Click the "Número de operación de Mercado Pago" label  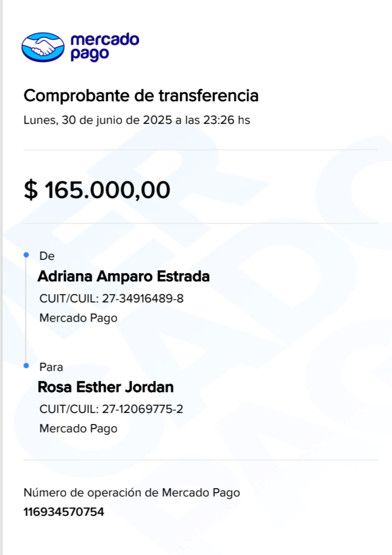pyautogui.click(x=132, y=493)
